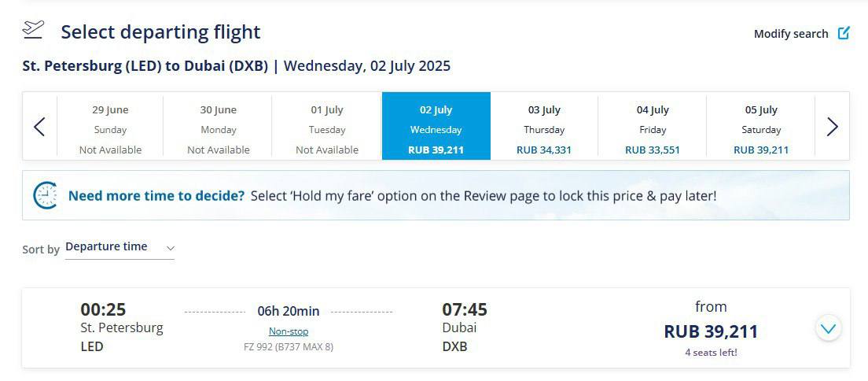Click 29 June Sunday unavailable date
This screenshot has width=868, height=381.
(110, 127)
